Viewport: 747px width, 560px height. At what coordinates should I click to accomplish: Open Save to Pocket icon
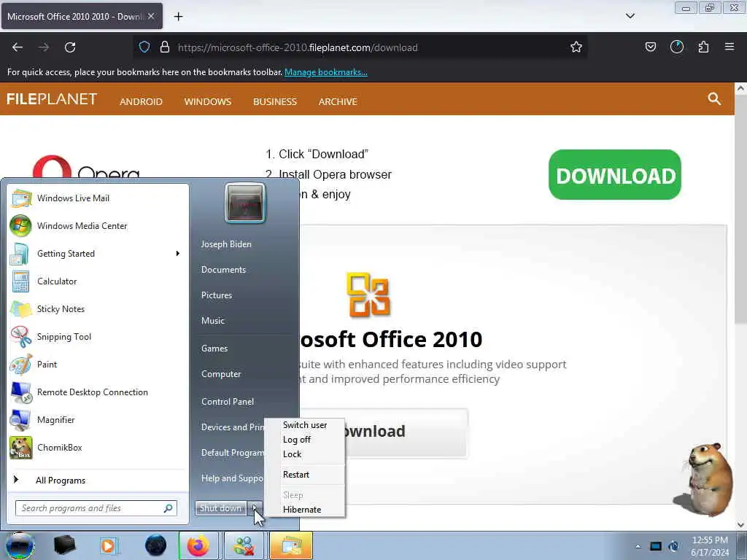pos(650,47)
